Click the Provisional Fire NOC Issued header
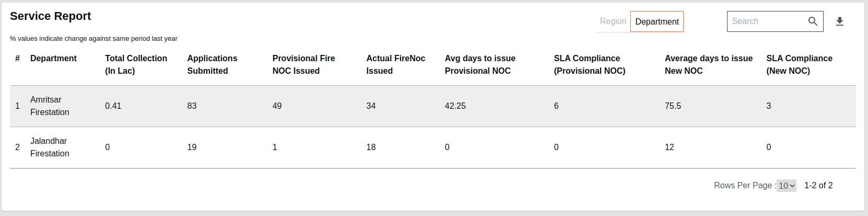Viewport: 868px width, 216px height. pyautogui.click(x=303, y=64)
